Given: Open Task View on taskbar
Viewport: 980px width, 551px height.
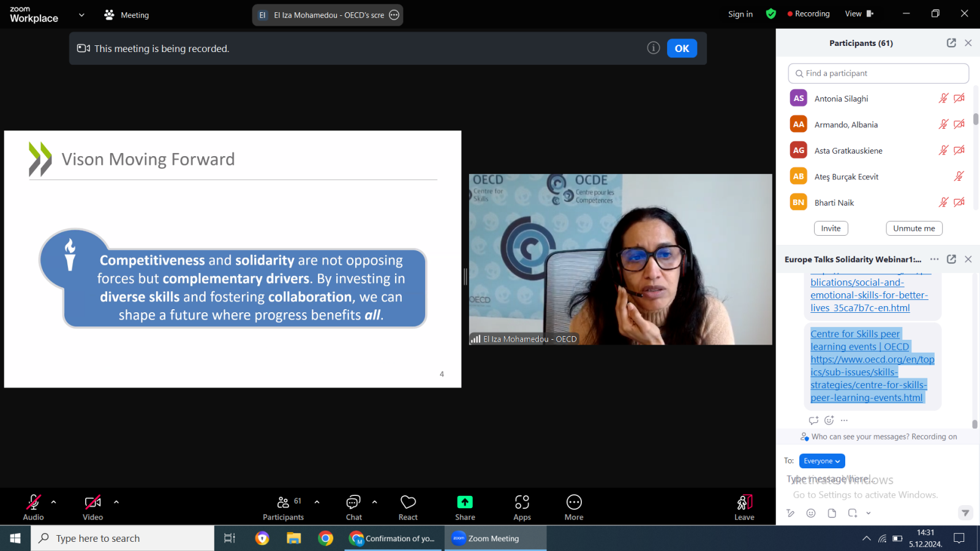Looking at the screenshot, I should pyautogui.click(x=230, y=538).
